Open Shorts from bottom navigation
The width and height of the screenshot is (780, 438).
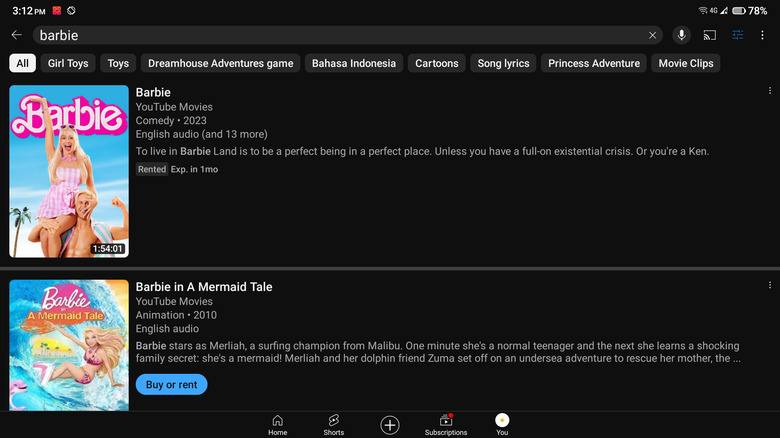click(334, 425)
